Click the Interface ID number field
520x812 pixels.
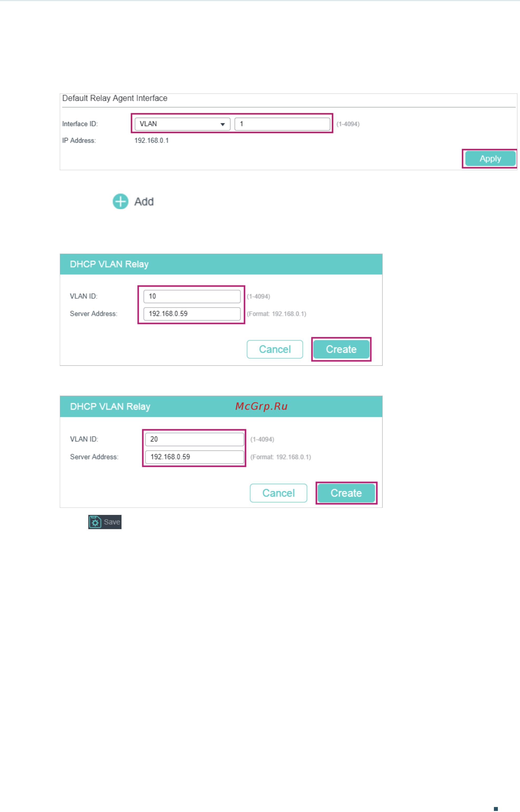tap(282, 124)
